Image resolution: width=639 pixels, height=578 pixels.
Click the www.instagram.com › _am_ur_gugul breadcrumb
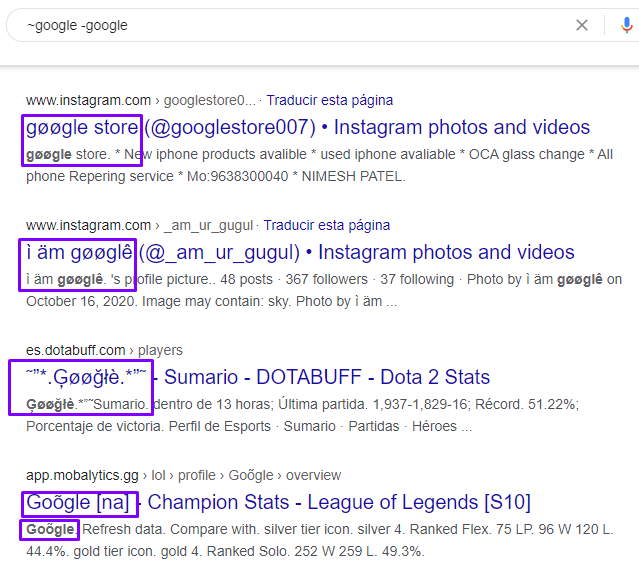(x=139, y=225)
